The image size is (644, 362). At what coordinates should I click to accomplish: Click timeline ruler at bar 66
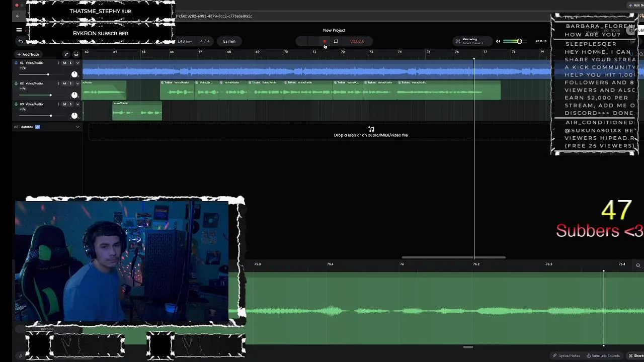[x=172, y=52]
